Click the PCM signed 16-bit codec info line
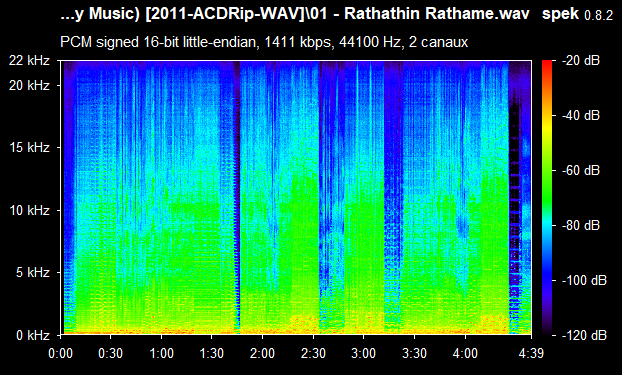Image resolution: width=622 pixels, height=375 pixels. point(264,42)
